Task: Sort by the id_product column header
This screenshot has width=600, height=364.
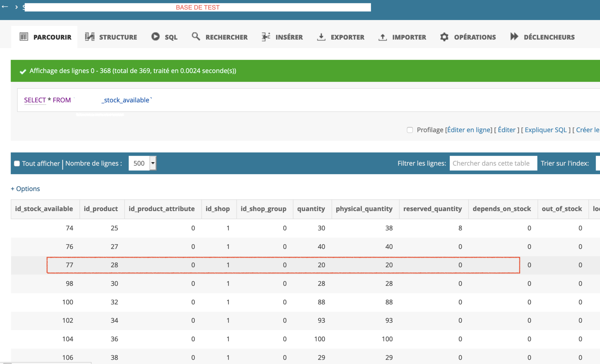Action: tap(101, 209)
